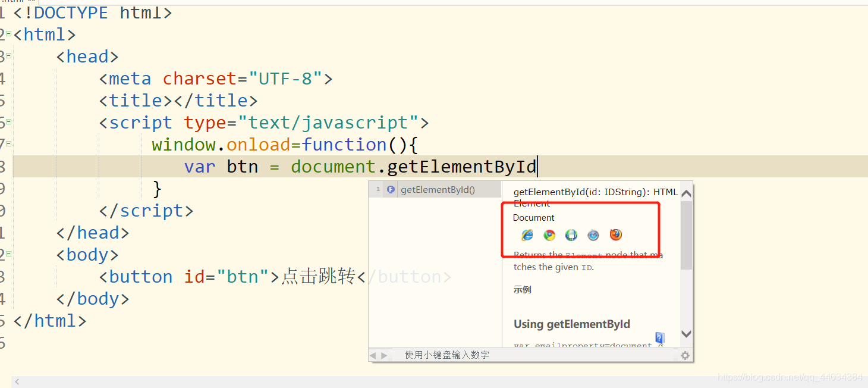868x388 pixels.
Task: Click the Internet Explorer compatibility icon
Action: pos(527,234)
